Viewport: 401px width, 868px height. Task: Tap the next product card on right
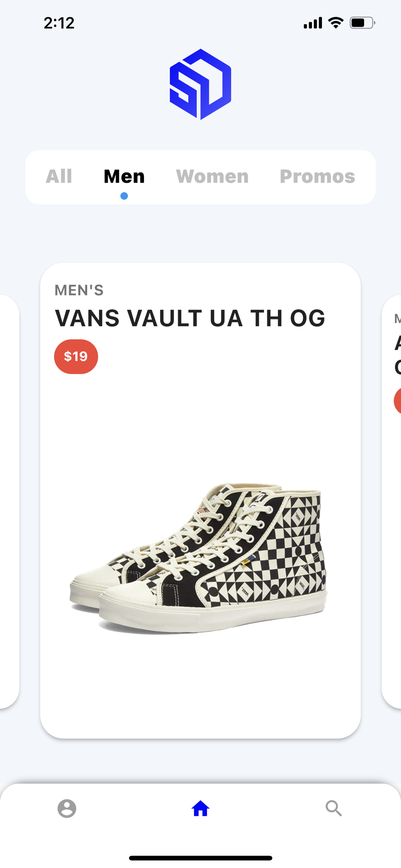[x=391, y=501]
